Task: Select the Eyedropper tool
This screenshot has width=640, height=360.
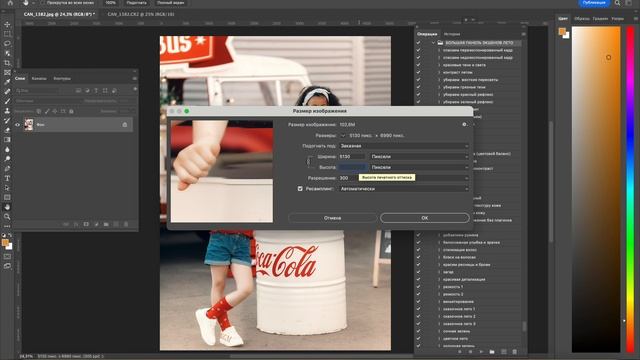Action: (x=7, y=82)
